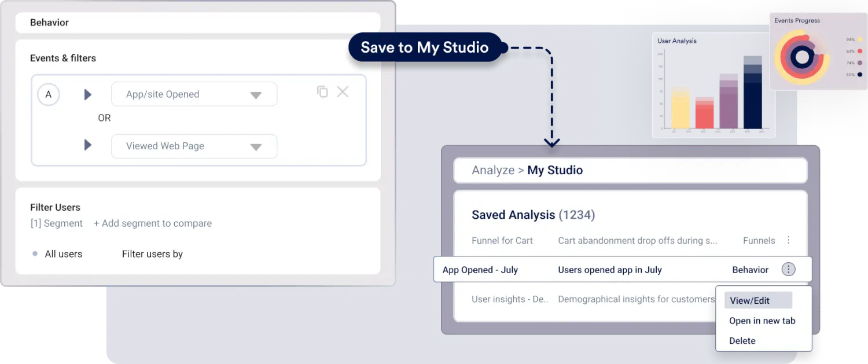The image size is (868, 364).
Task: Select the All users segment bullet
Action: 35,254
